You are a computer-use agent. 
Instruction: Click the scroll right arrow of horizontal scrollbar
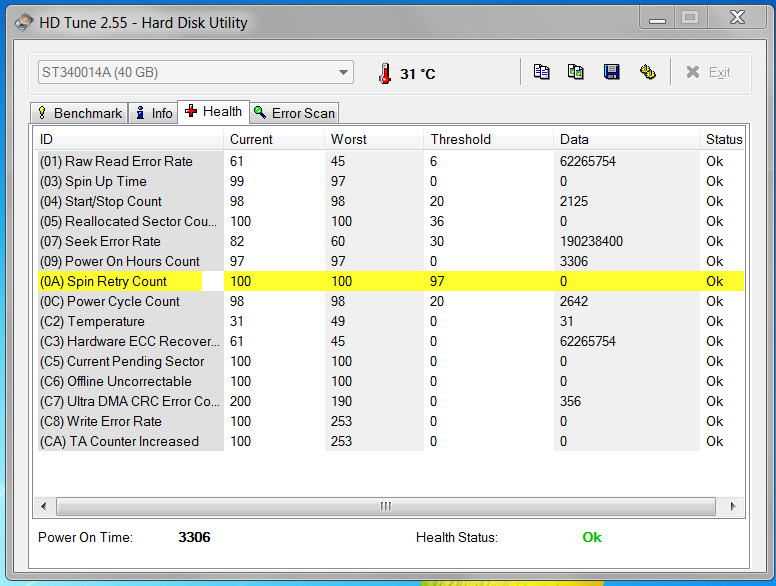(x=733, y=506)
